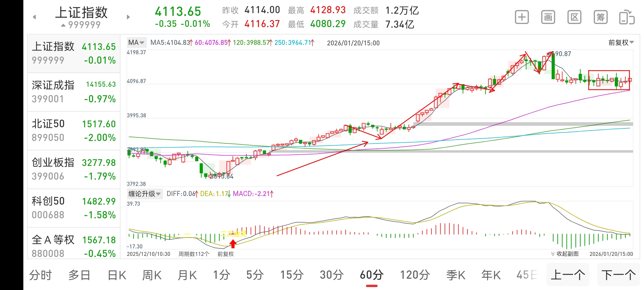
Task: Collapse sub-chart via 收起副图
Action: point(565,254)
